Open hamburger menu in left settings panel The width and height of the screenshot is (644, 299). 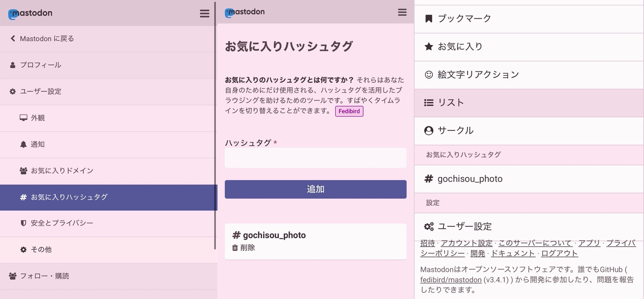click(x=204, y=13)
